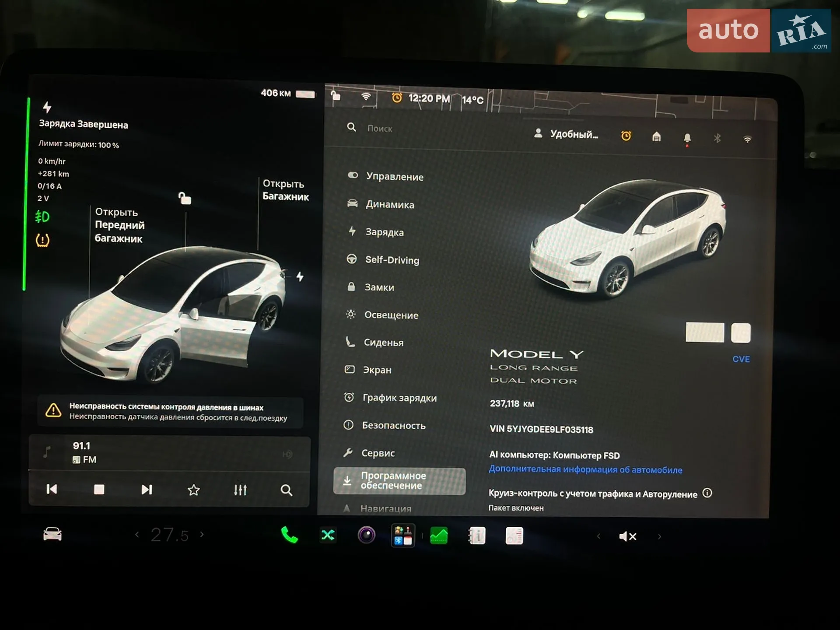Increase cabin temperature with right arrow
The width and height of the screenshot is (840, 630).
[202, 534]
